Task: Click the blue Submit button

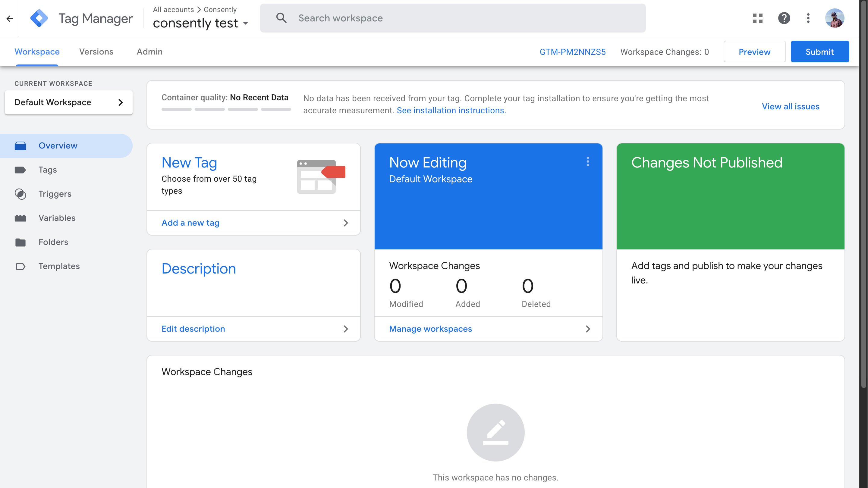Action: [819, 52]
